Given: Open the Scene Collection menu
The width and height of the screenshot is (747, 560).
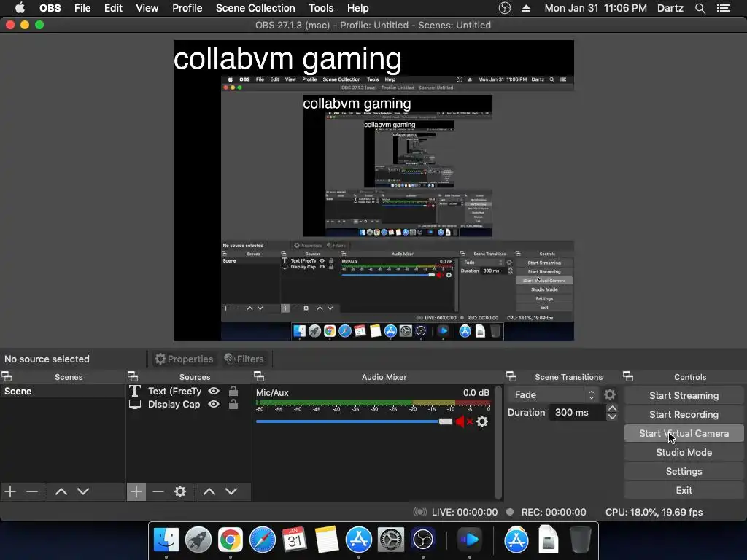Looking at the screenshot, I should [x=255, y=8].
